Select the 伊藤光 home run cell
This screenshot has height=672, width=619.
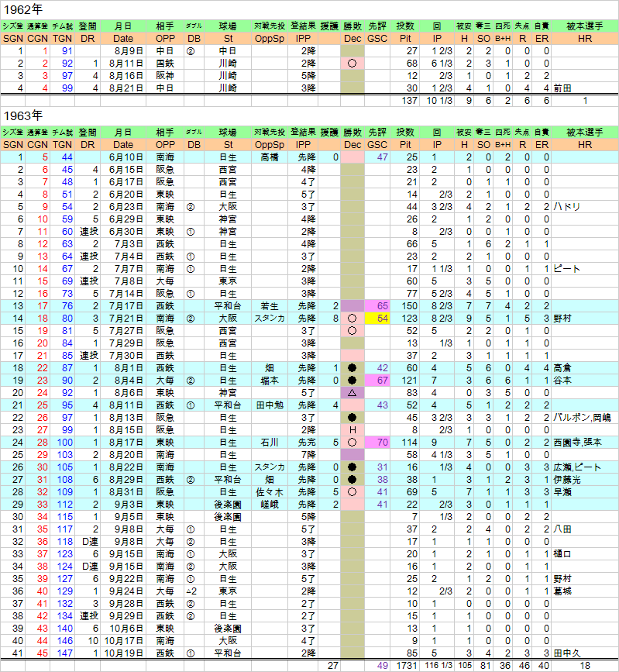(x=585, y=480)
